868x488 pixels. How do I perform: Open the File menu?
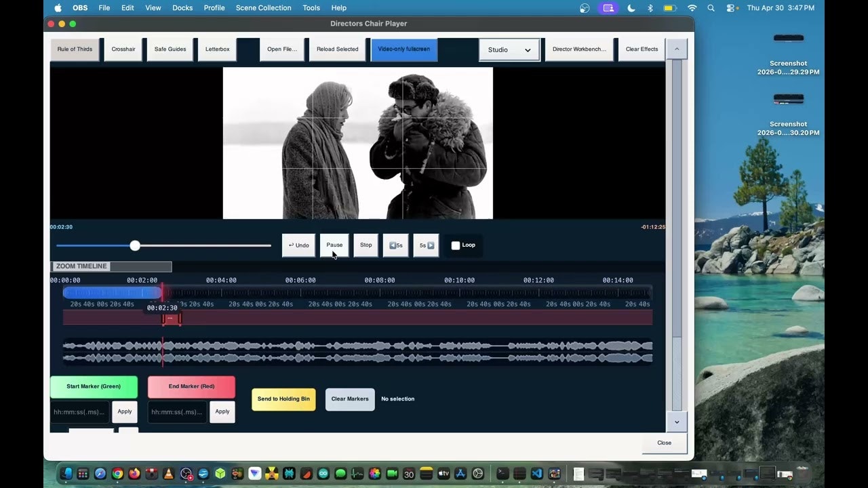click(104, 8)
